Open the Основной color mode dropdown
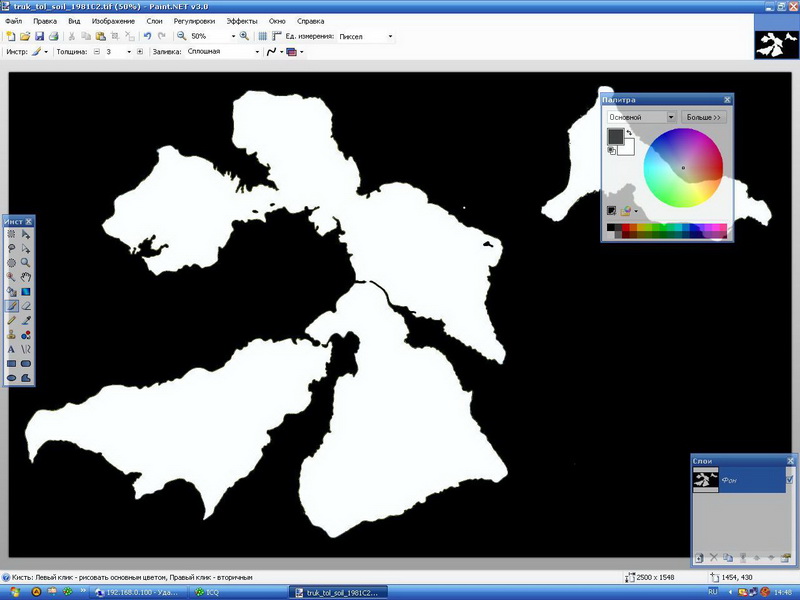The image size is (800, 600). [671, 117]
